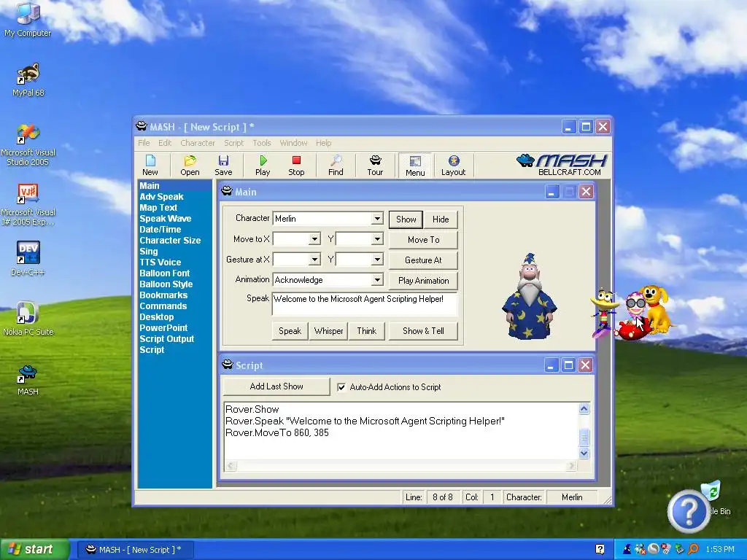This screenshot has width=747, height=560.
Task: Click the script pane vertical scrollbar thumb
Action: [x=584, y=437]
